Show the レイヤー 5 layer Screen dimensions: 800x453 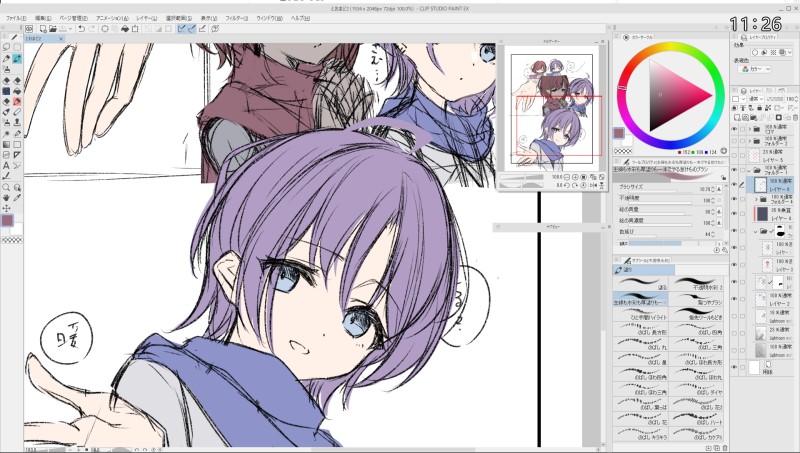(x=734, y=156)
